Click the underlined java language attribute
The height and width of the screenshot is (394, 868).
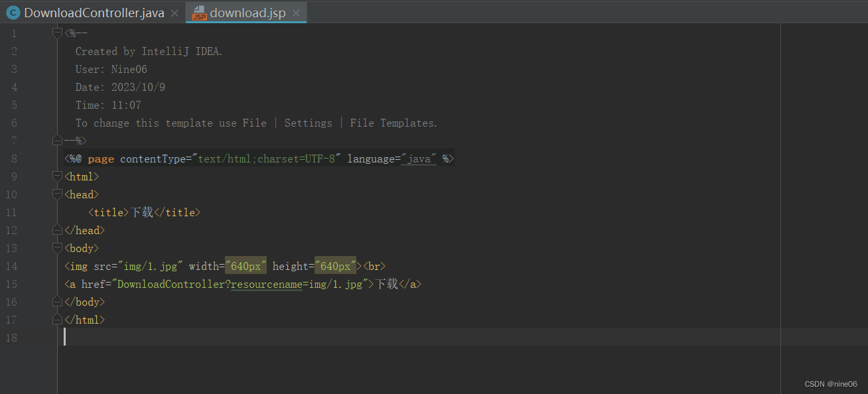[x=419, y=159]
